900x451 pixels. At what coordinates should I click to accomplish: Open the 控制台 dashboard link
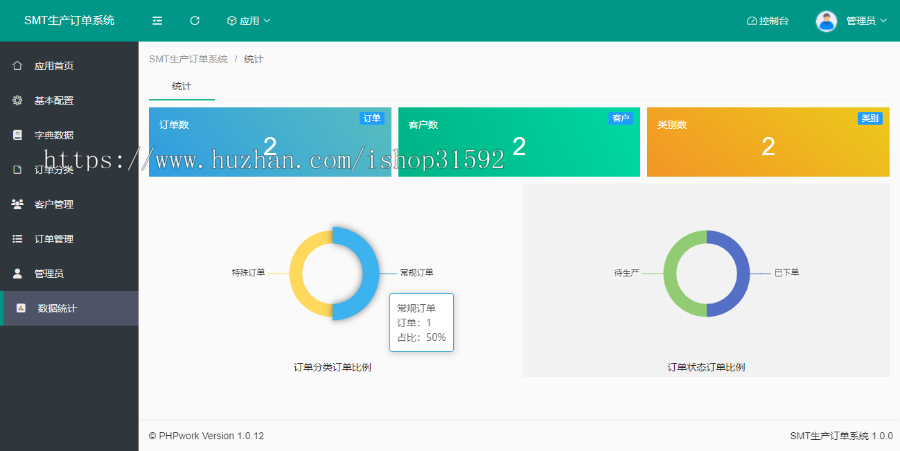tap(767, 21)
